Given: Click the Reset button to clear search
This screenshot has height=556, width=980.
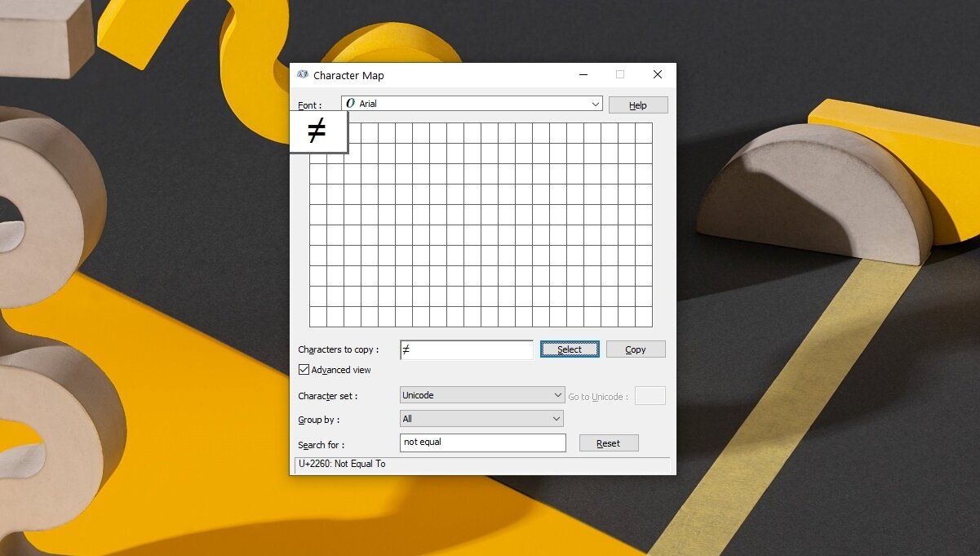Looking at the screenshot, I should point(609,443).
